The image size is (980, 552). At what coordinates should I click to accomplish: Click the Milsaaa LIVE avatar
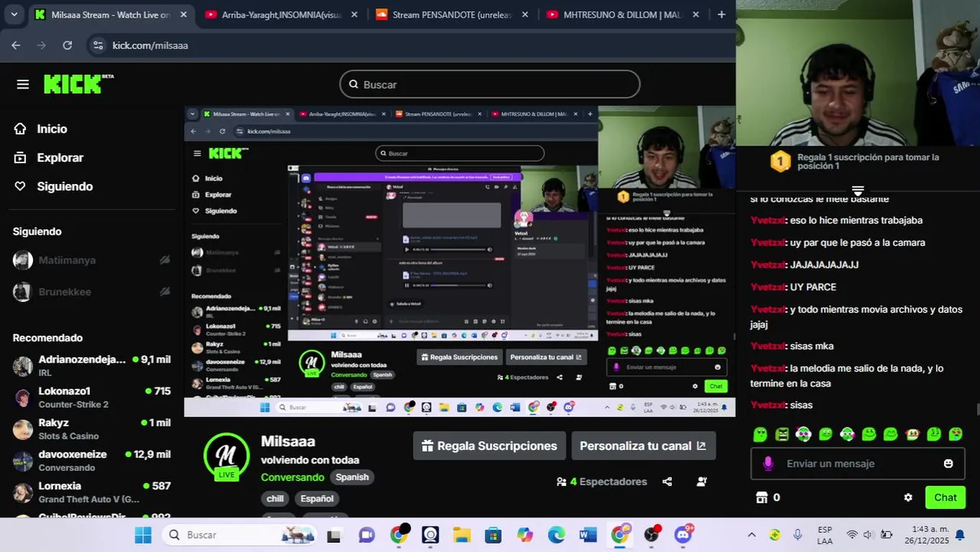226,456
